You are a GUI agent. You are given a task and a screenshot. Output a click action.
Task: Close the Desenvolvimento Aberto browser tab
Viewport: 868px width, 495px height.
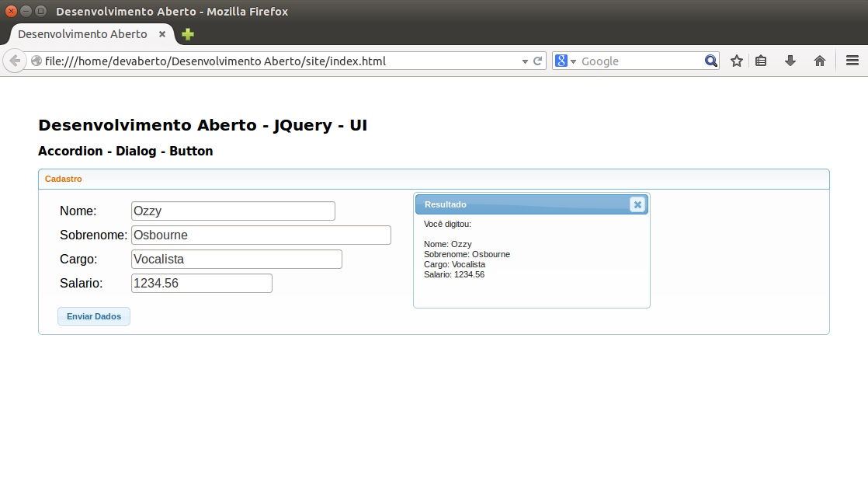click(162, 34)
